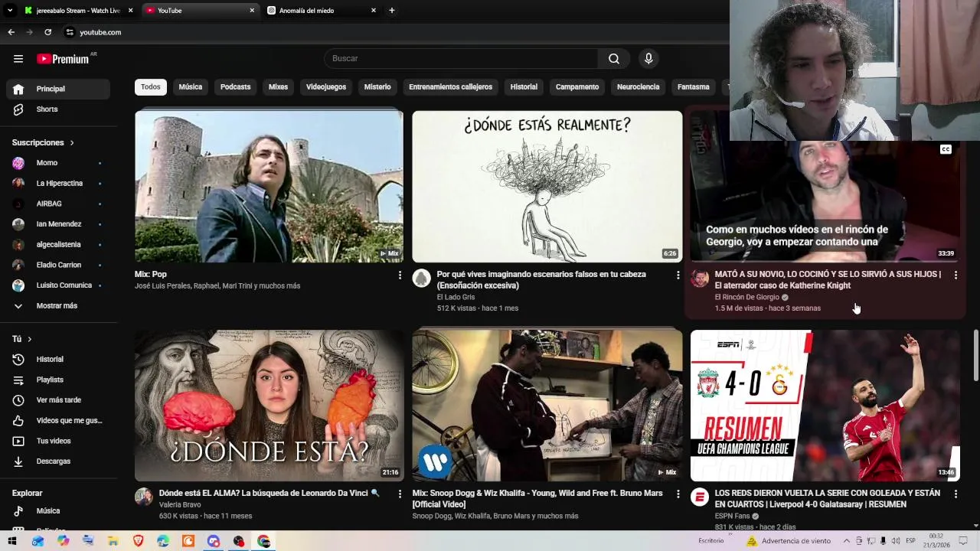Open site info icon beside youtube.com
The width and height of the screenshot is (980, 551).
point(70,32)
